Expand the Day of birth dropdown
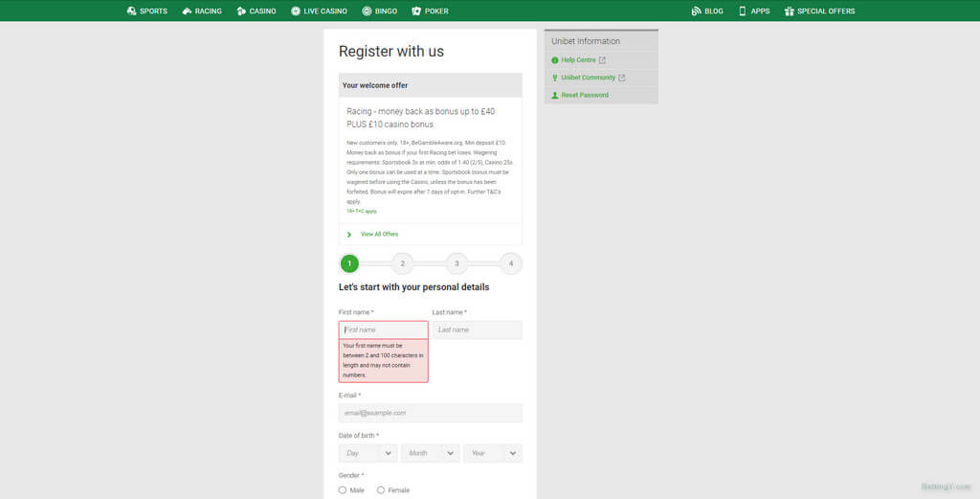The image size is (980, 499). (x=367, y=453)
